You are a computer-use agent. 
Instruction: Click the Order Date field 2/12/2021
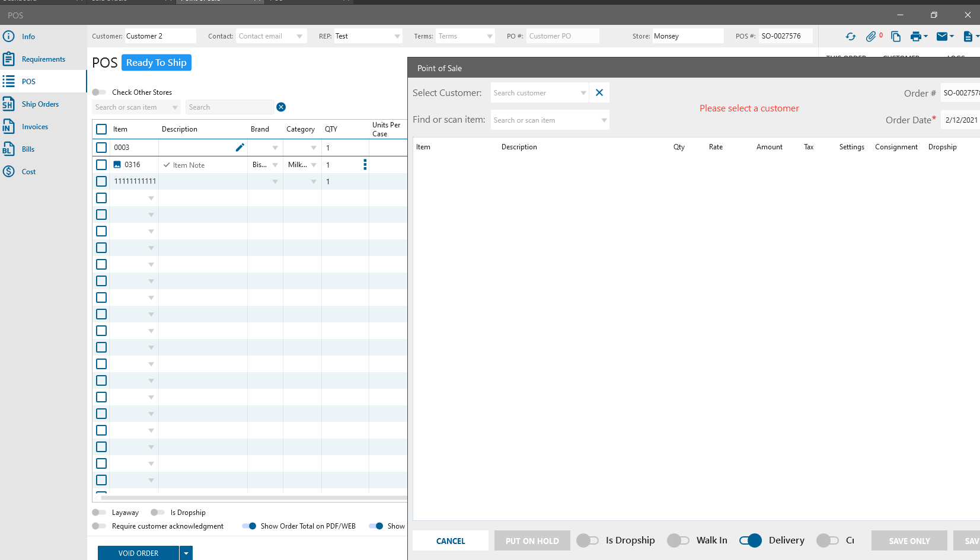pos(960,120)
